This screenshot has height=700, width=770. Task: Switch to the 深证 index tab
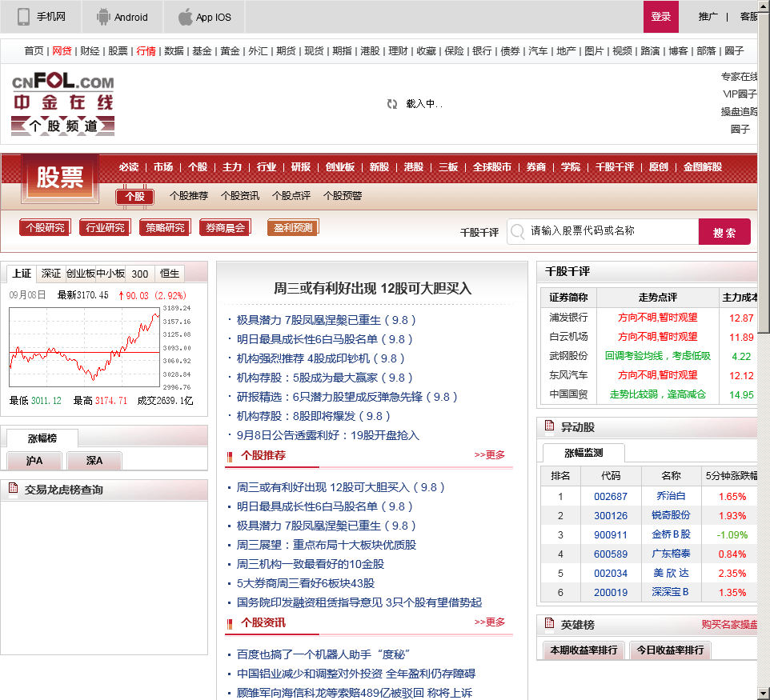[51, 273]
